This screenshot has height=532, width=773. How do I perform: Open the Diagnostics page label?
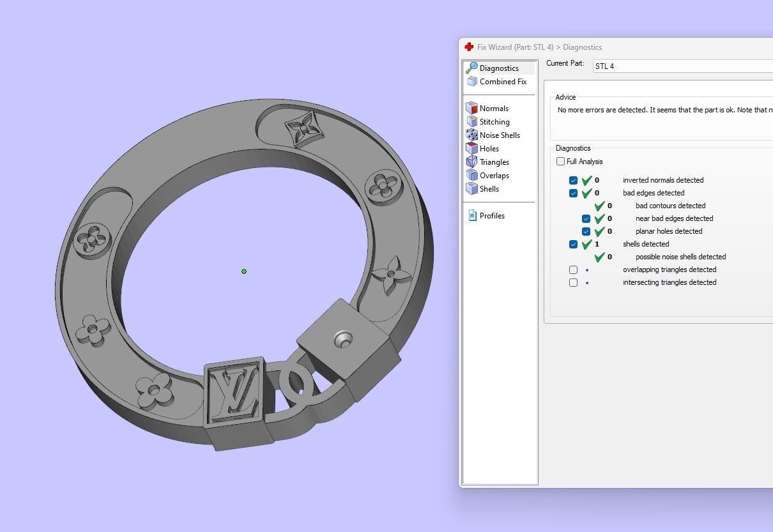coord(499,68)
